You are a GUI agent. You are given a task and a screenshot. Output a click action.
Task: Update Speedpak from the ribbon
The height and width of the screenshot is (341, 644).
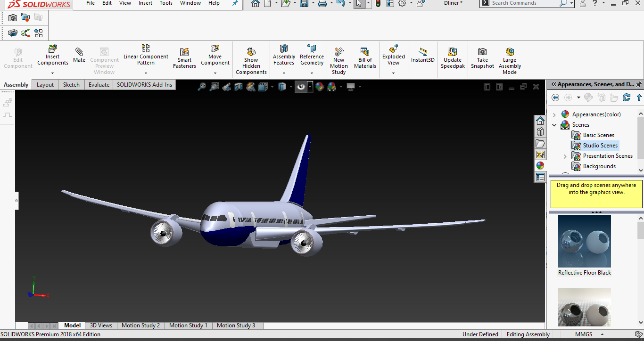click(453, 58)
